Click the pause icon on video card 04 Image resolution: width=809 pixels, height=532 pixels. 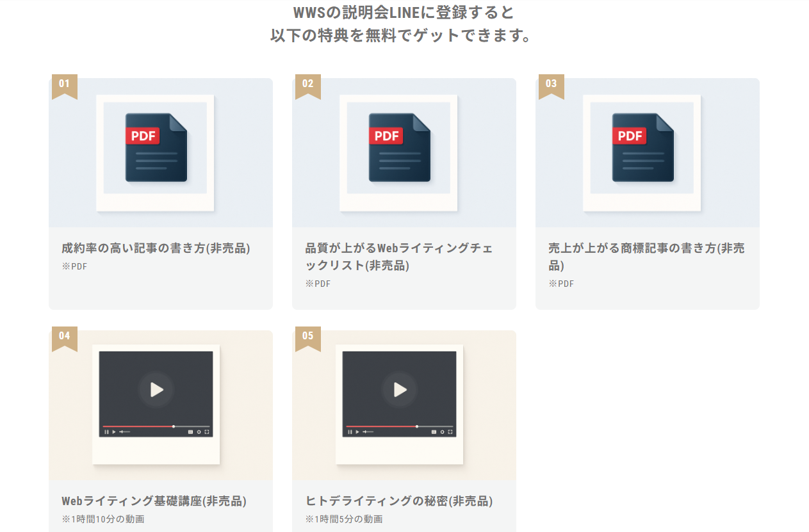coord(106,432)
